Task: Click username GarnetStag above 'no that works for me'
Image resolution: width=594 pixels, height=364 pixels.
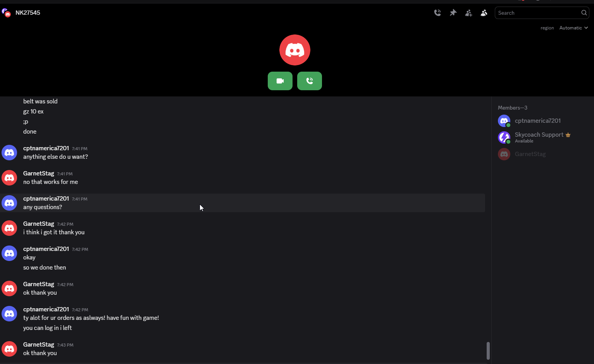Action: coord(39,173)
